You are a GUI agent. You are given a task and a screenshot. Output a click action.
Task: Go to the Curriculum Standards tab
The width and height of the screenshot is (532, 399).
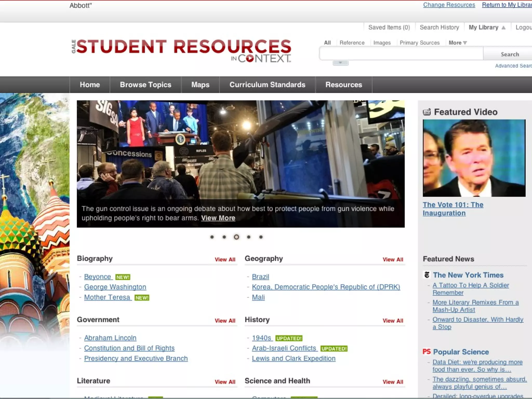pyautogui.click(x=267, y=85)
